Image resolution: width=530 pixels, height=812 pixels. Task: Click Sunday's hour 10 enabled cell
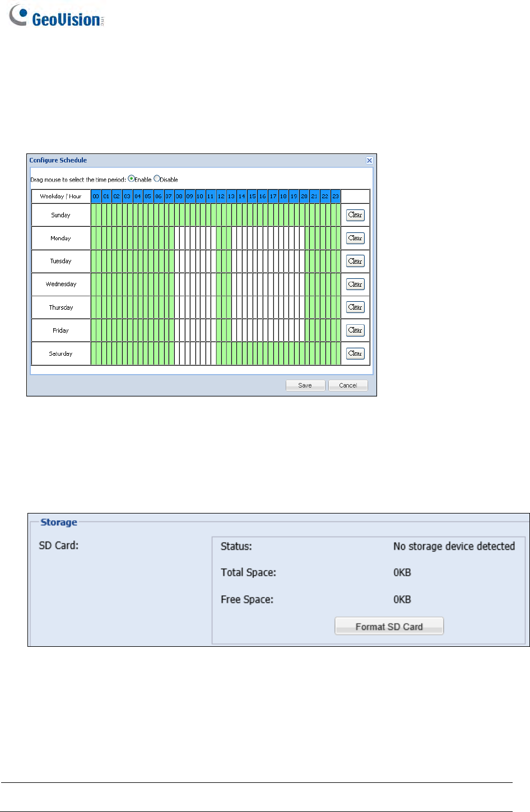200,215
